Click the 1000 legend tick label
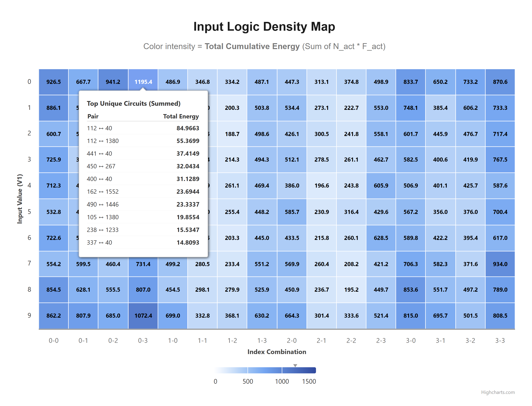The height and width of the screenshot is (406, 532). [282, 381]
